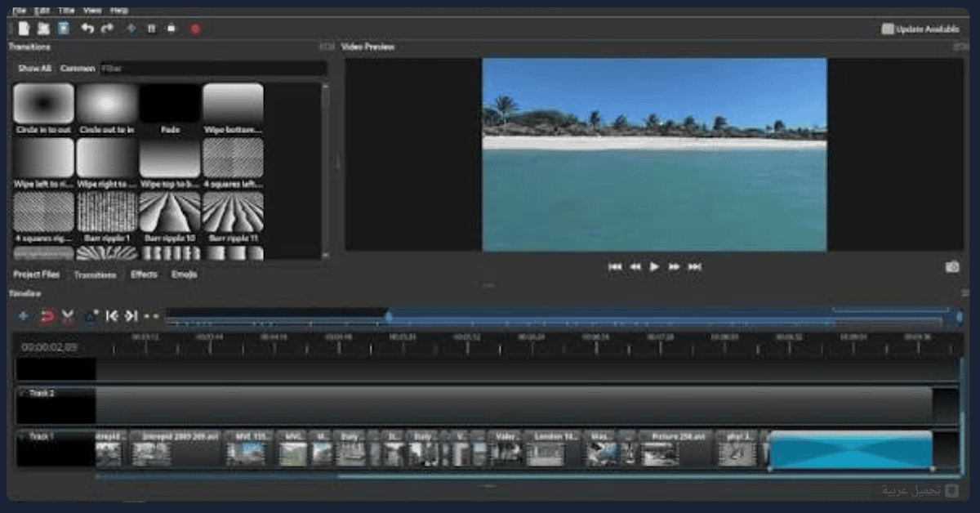
Task: Open the Title menu
Action: (67, 11)
